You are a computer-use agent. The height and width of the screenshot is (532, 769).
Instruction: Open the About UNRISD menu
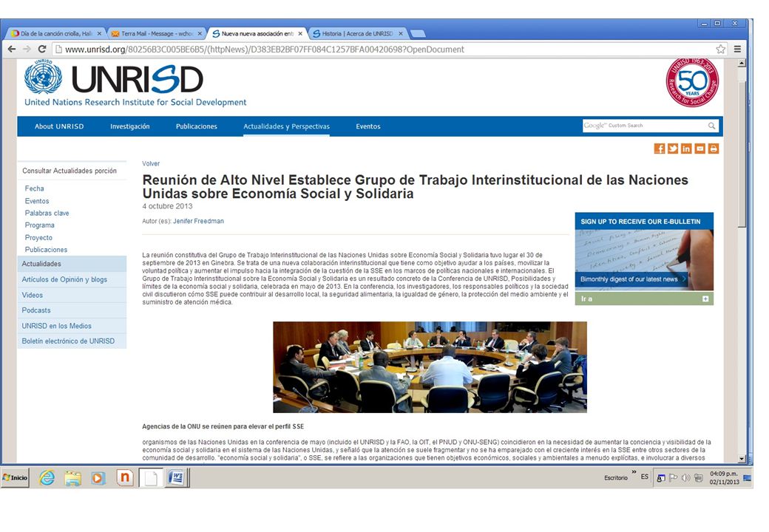click(x=59, y=126)
